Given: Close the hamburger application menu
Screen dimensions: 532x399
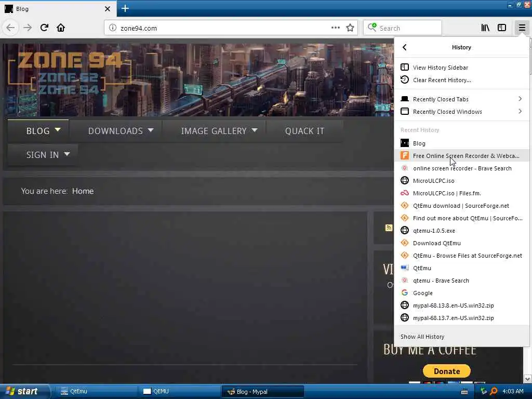Looking at the screenshot, I should coord(522,28).
